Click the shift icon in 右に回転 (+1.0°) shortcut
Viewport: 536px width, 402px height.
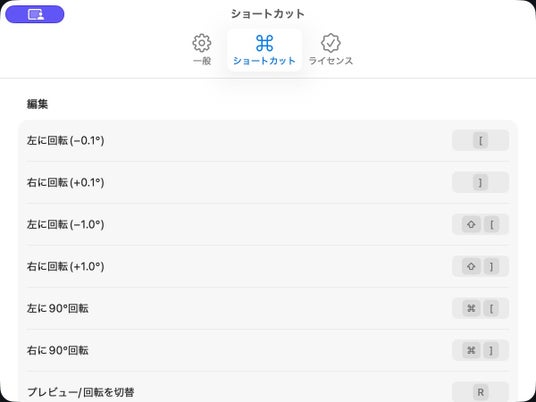(471, 266)
